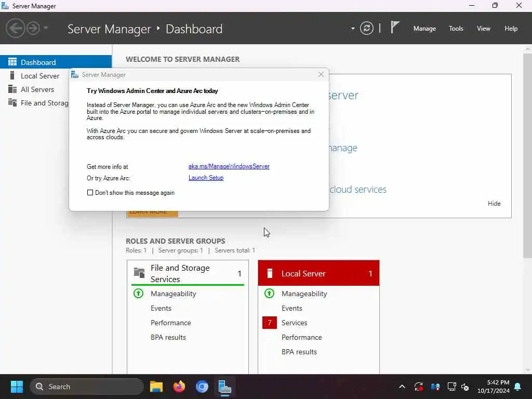
Task: Click File and Storage Manageability green status icon
Action: [138, 293]
